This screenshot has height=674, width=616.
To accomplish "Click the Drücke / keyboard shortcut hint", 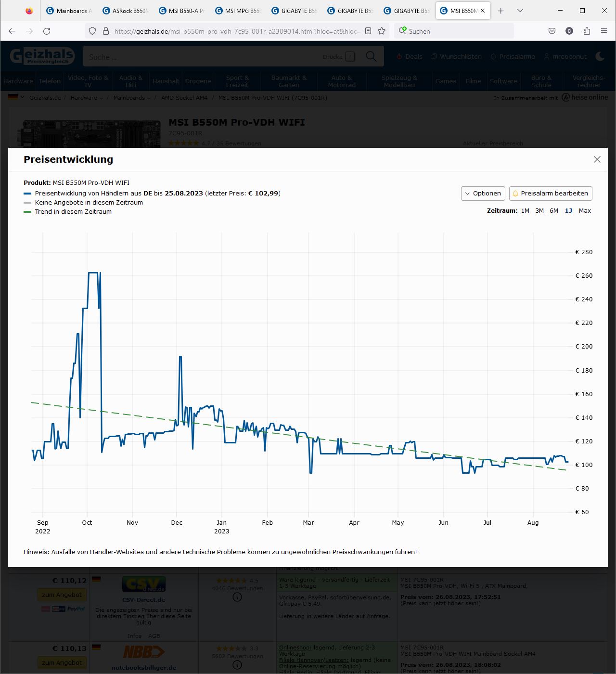I will tap(339, 56).
